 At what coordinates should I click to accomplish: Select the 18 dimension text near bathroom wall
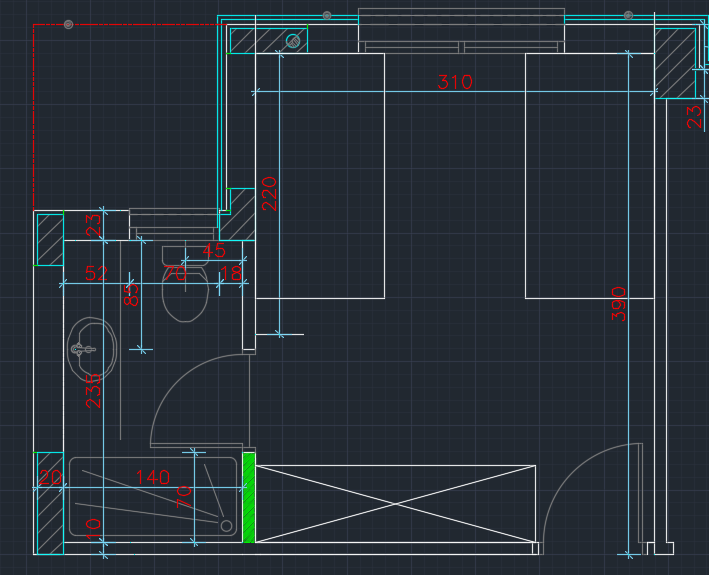pyautogui.click(x=232, y=273)
